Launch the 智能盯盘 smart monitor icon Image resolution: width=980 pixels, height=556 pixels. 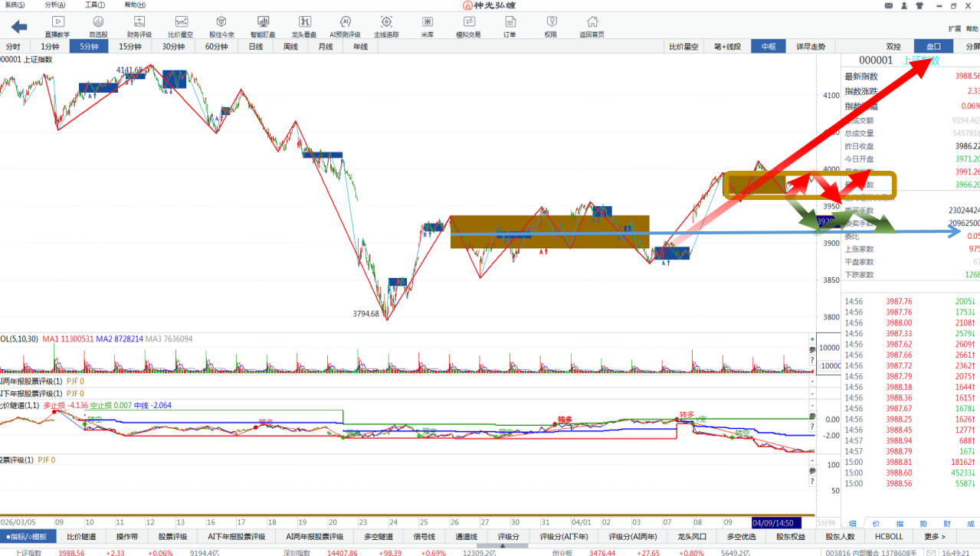[263, 26]
